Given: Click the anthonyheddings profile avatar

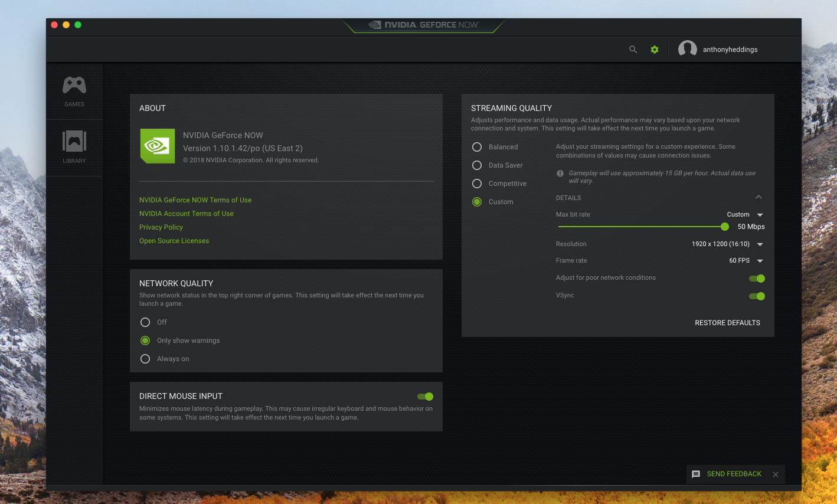Looking at the screenshot, I should pos(687,49).
